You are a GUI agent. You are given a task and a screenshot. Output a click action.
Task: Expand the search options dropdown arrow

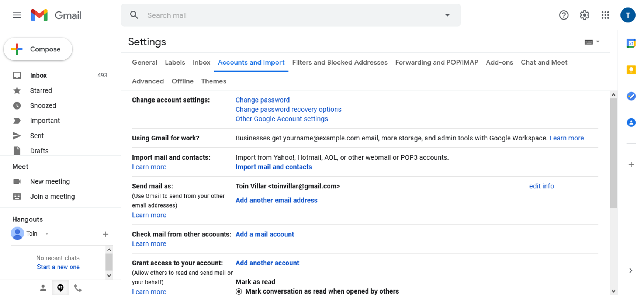[447, 15]
